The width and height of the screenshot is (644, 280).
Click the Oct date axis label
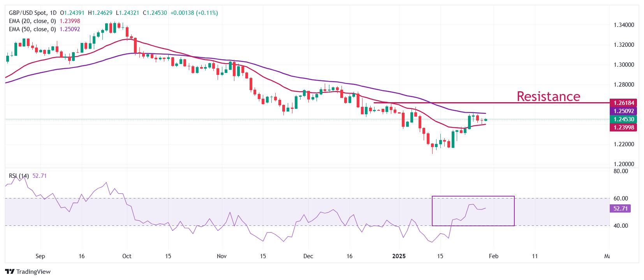pos(127,256)
